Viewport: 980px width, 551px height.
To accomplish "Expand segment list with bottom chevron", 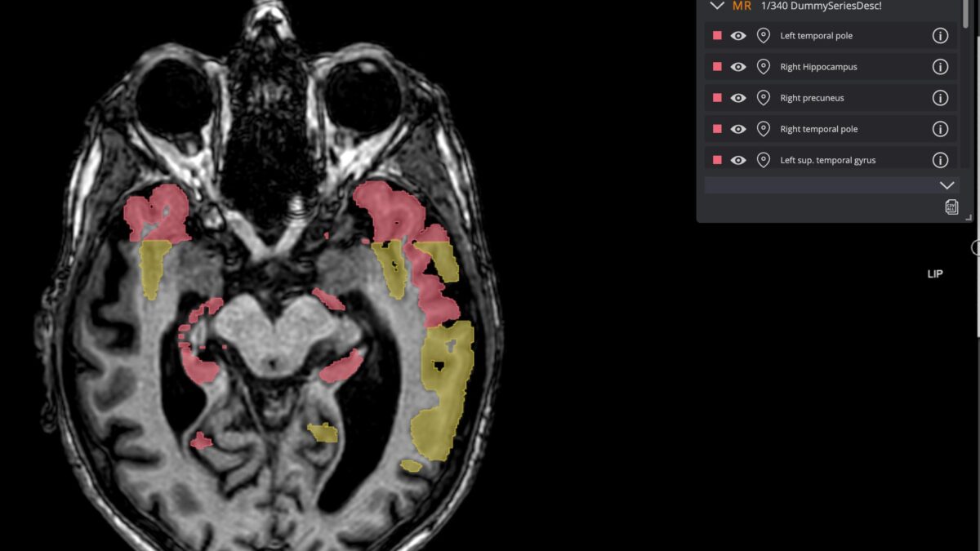I will pos(947,185).
